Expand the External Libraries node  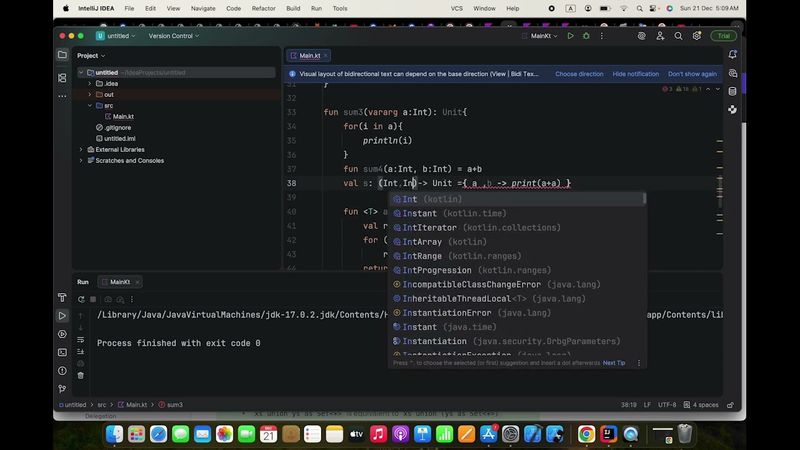(81, 149)
